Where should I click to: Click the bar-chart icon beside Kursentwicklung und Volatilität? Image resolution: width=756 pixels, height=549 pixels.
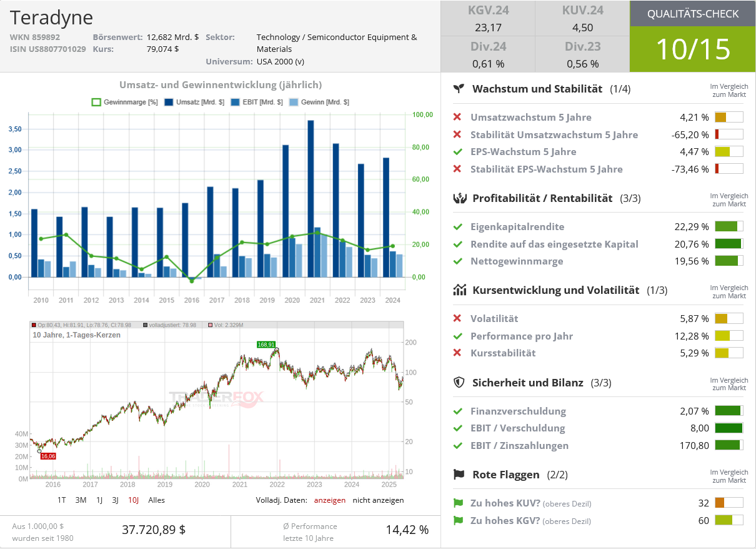[459, 290]
